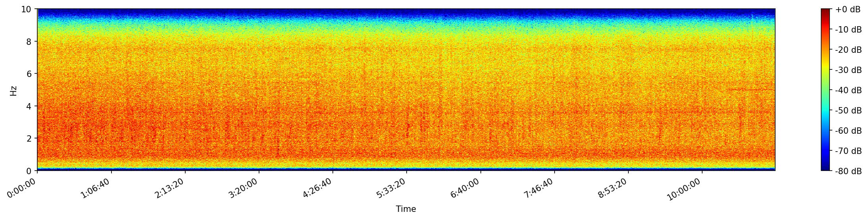Click the "Hz" y-axis title
Viewport: 868px width, 219px height.
click(13, 90)
